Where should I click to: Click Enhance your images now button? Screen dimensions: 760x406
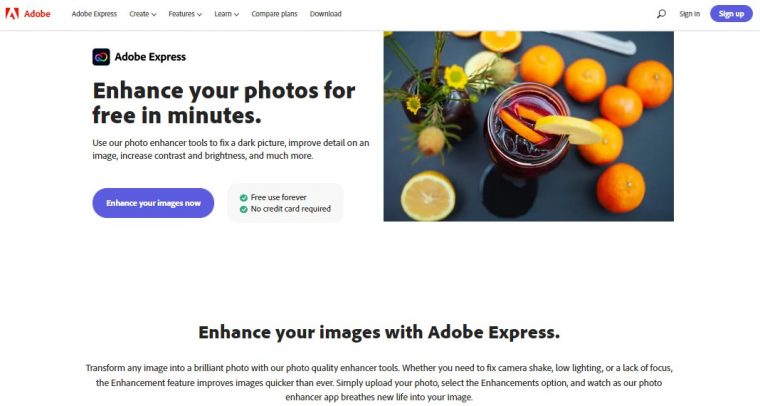(153, 203)
